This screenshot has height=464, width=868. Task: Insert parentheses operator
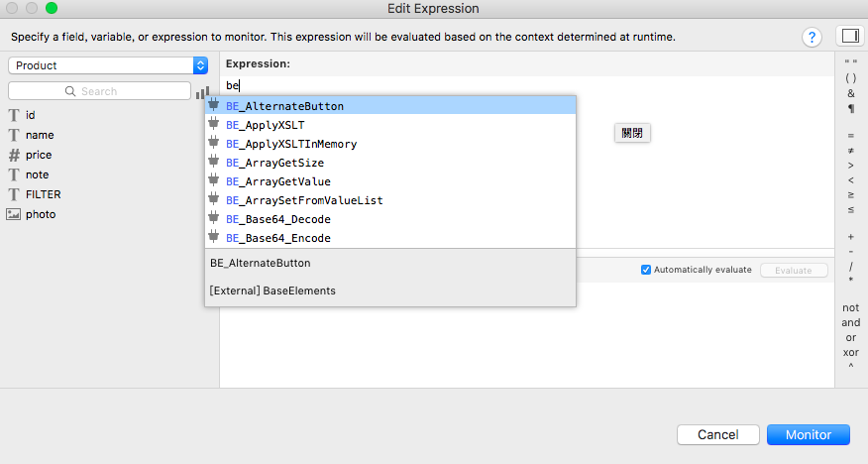pyautogui.click(x=851, y=78)
